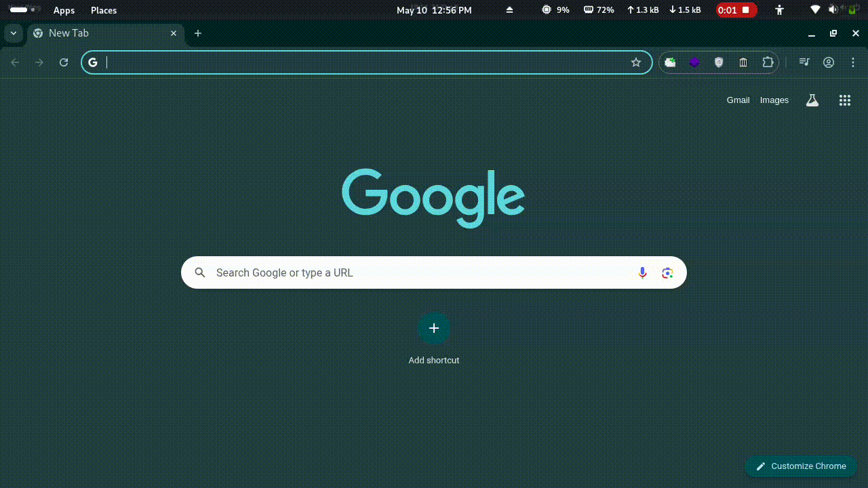Click the Google logo

[433, 197]
